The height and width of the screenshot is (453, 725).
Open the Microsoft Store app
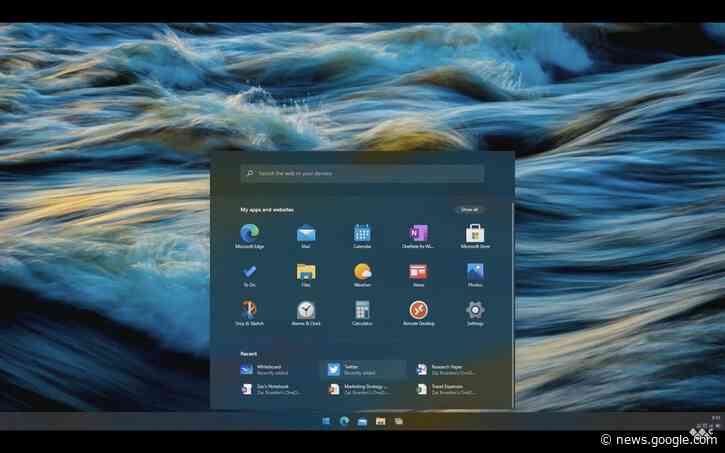click(x=475, y=236)
